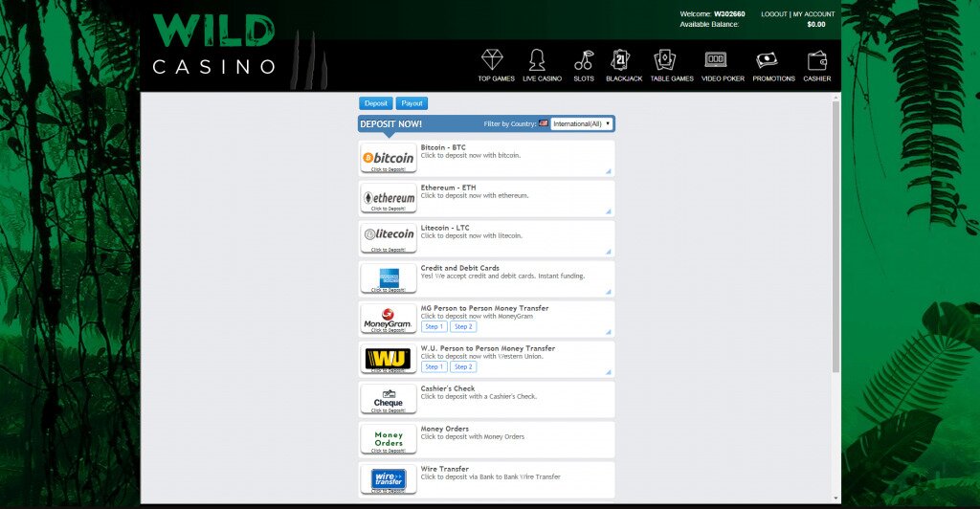
Task: Select the 'Money Orders' title text
Action: [x=444, y=429]
